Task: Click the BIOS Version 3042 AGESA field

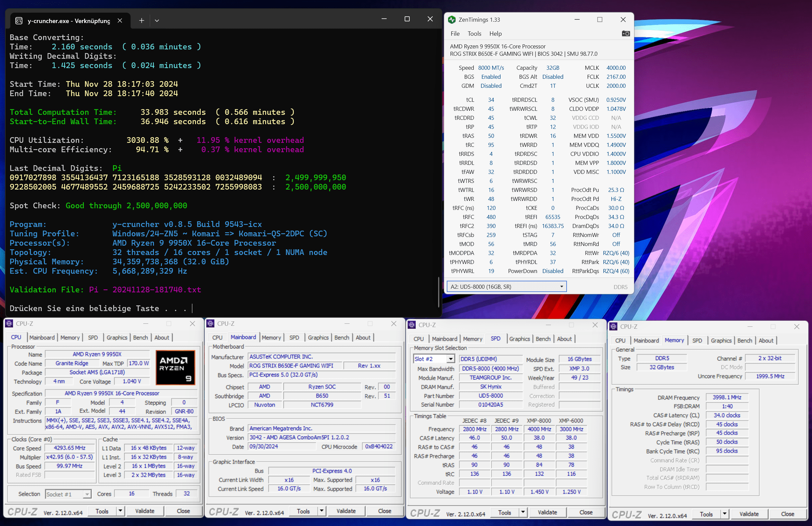Action: click(x=322, y=437)
